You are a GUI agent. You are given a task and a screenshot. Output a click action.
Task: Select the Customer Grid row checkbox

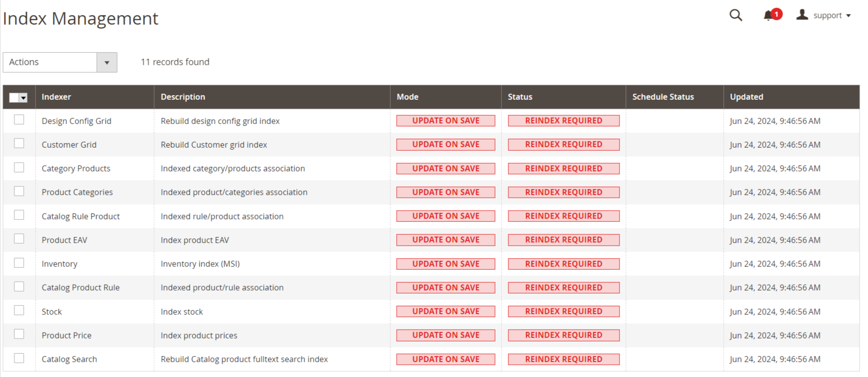(x=19, y=143)
